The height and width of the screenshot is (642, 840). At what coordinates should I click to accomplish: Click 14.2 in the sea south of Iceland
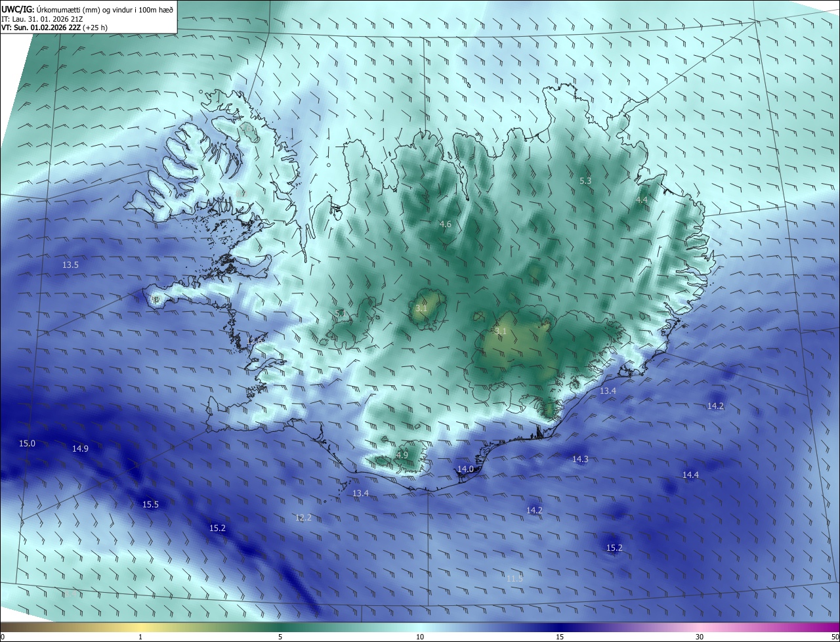[534, 510]
